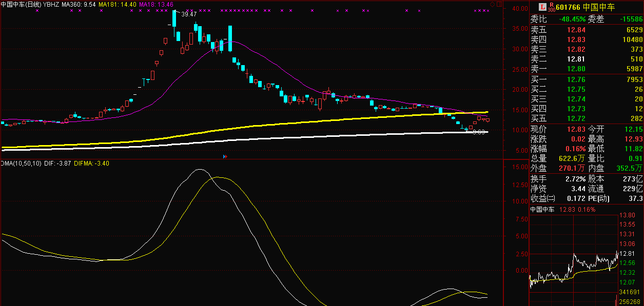The height and width of the screenshot is (306, 644).
Task: Click the 现价 label in quote panel
Action: 539,129
